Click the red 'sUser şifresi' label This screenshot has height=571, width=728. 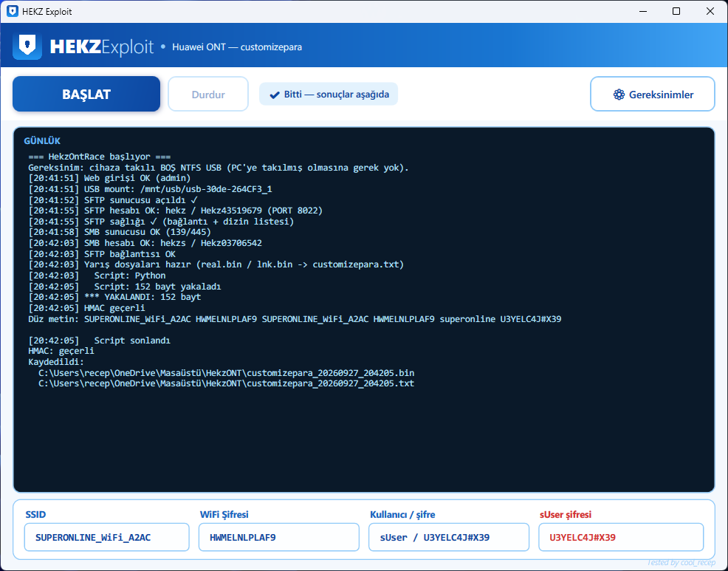tap(566, 514)
